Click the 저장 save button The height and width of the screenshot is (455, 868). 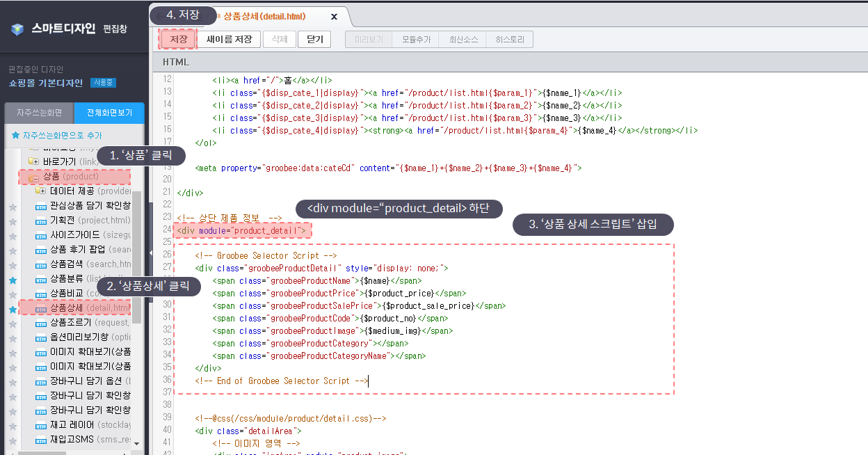[x=179, y=40]
